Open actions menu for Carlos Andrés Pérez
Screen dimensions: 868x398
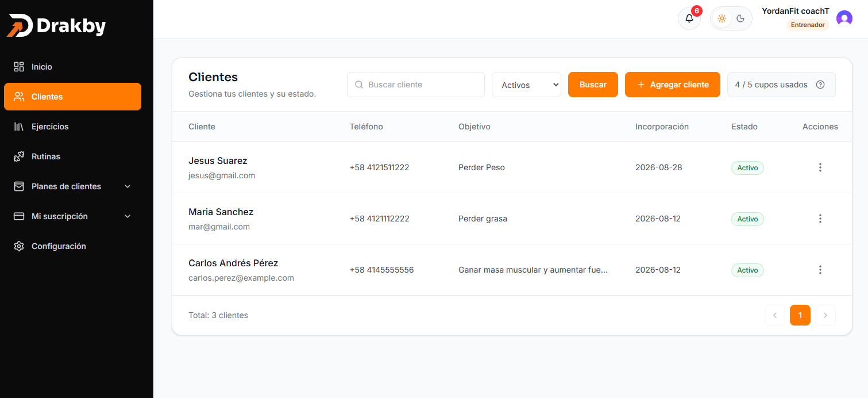(x=820, y=270)
